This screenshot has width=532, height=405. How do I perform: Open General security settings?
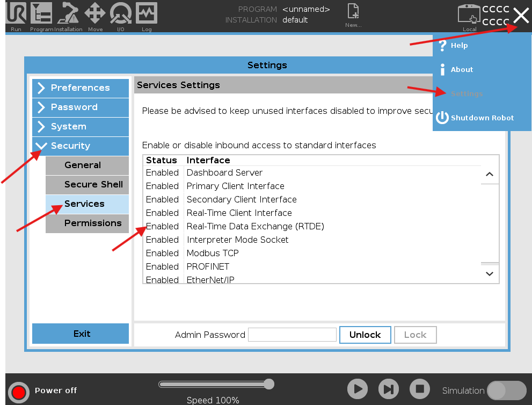point(87,165)
